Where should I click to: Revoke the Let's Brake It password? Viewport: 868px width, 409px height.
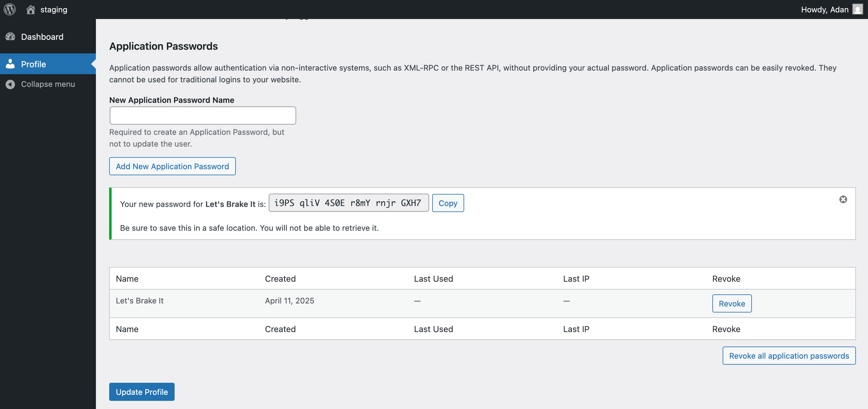tap(732, 303)
